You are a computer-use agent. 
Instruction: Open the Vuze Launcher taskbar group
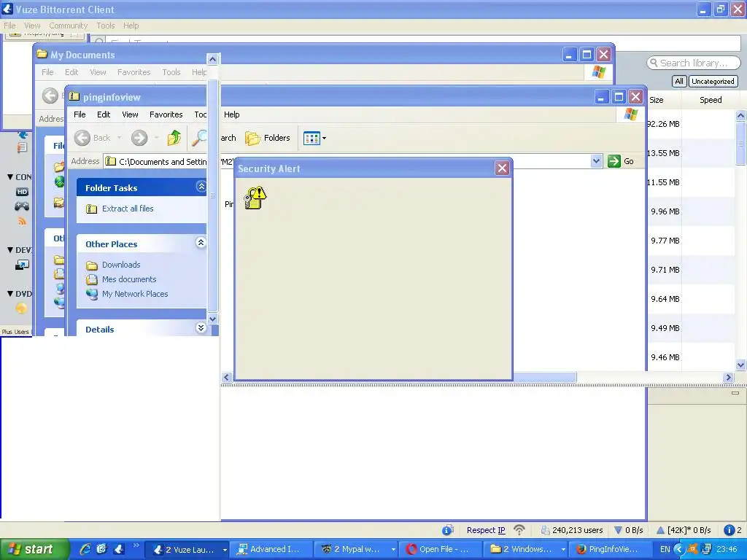[x=186, y=550]
